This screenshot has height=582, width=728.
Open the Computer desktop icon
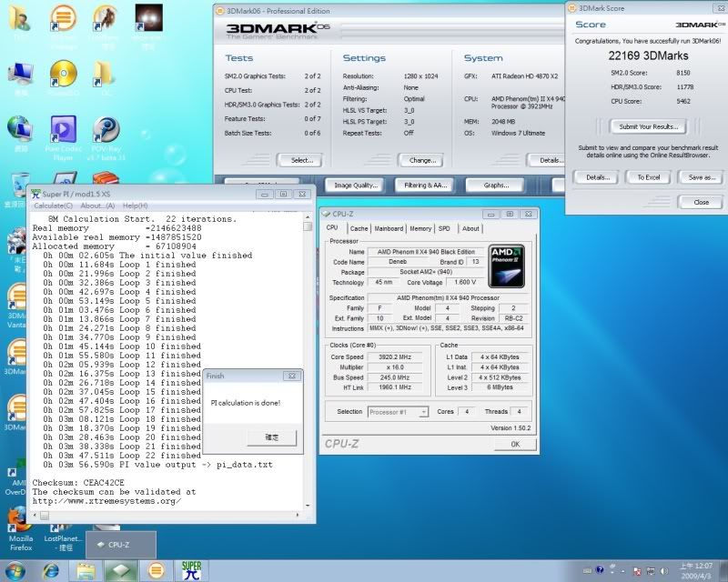click(20, 75)
